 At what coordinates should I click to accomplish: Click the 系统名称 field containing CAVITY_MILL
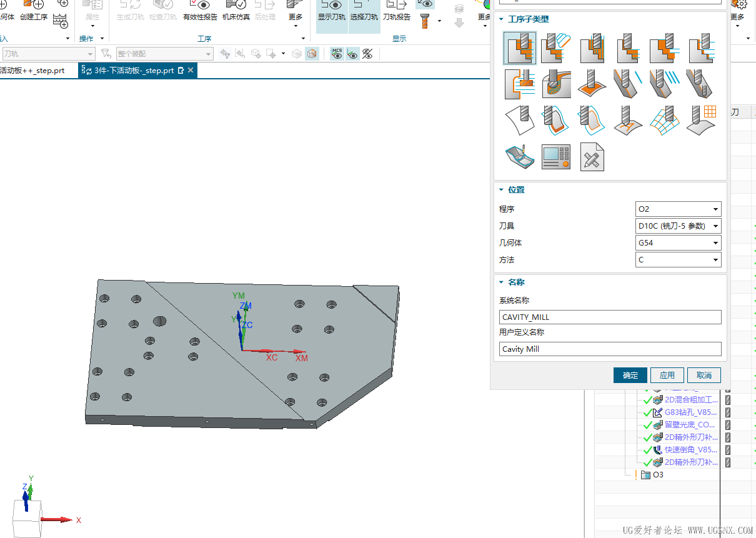[x=610, y=317]
